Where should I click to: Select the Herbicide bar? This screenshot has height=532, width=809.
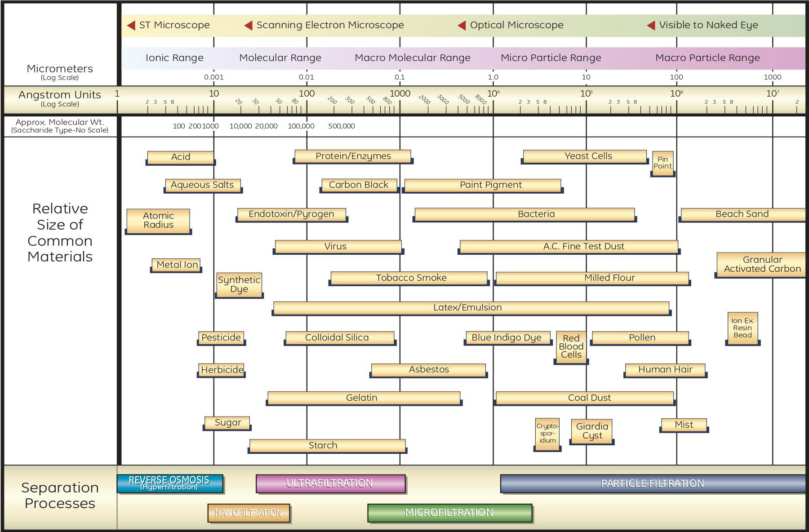coord(222,370)
